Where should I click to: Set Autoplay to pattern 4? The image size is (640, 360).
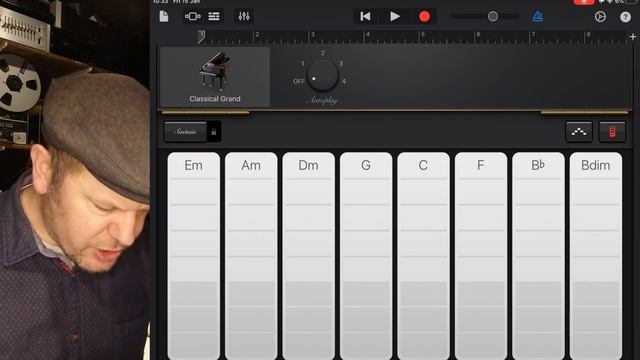pyautogui.click(x=344, y=81)
